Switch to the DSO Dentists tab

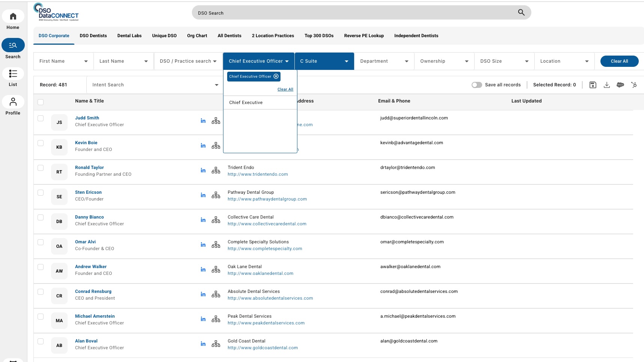tap(93, 36)
